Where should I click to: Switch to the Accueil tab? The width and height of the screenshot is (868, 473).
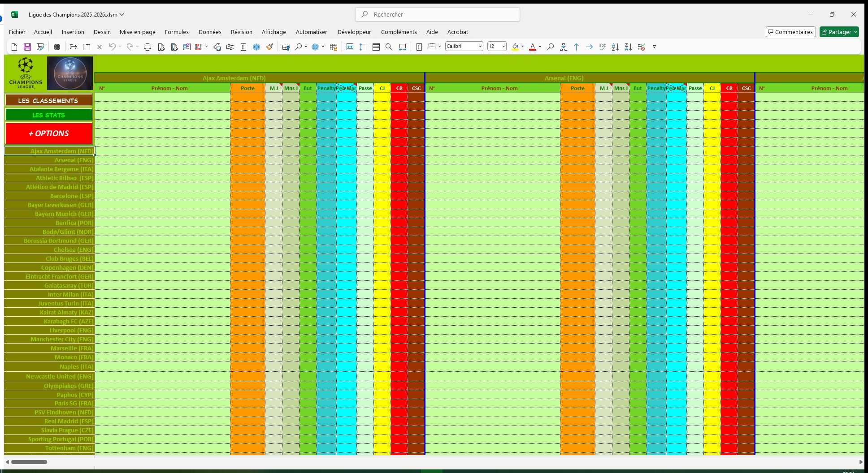(43, 32)
